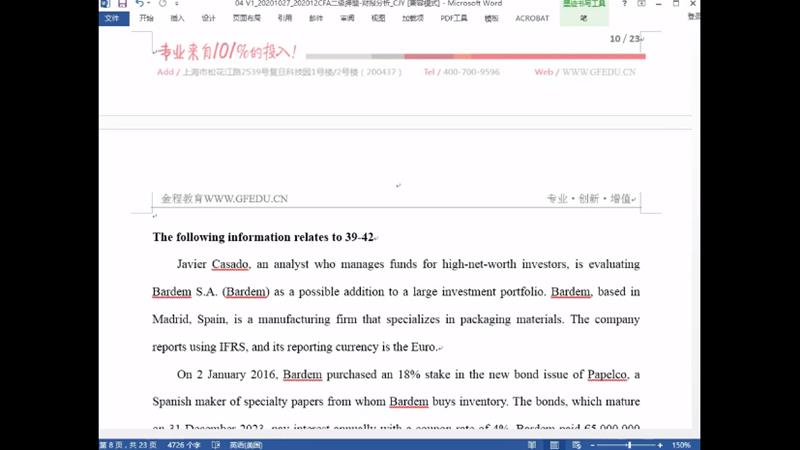Viewport: 800px width, 450px height.
Task: Switch to the 加载项 (Add-ins) ribbon tab
Action: [413, 18]
